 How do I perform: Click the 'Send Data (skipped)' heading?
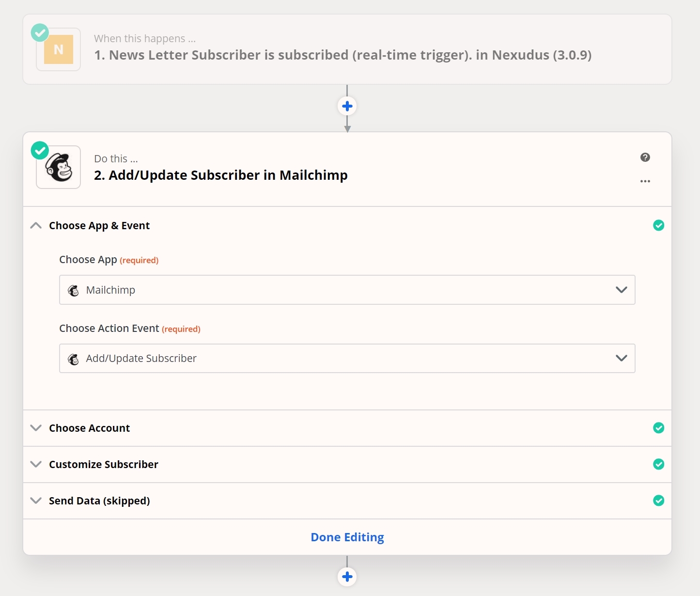point(99,501)
